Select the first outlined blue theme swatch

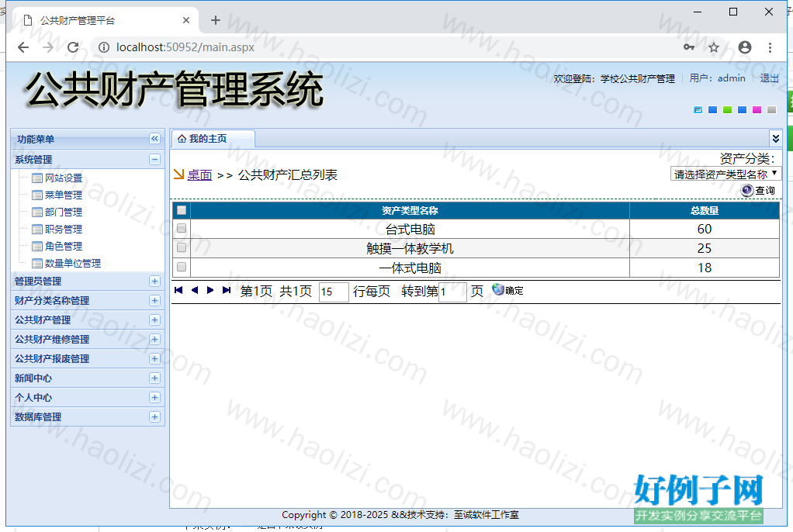[698, 110]
